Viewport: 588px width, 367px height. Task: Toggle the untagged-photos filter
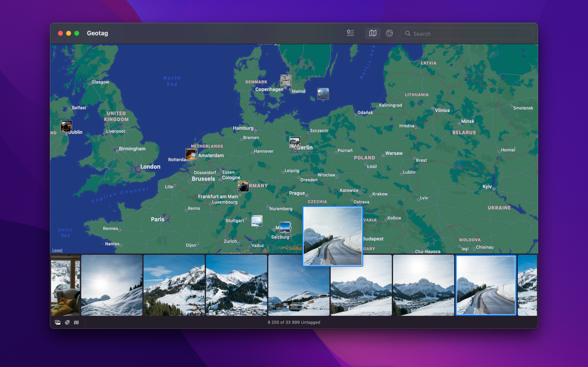coord(67,322)
